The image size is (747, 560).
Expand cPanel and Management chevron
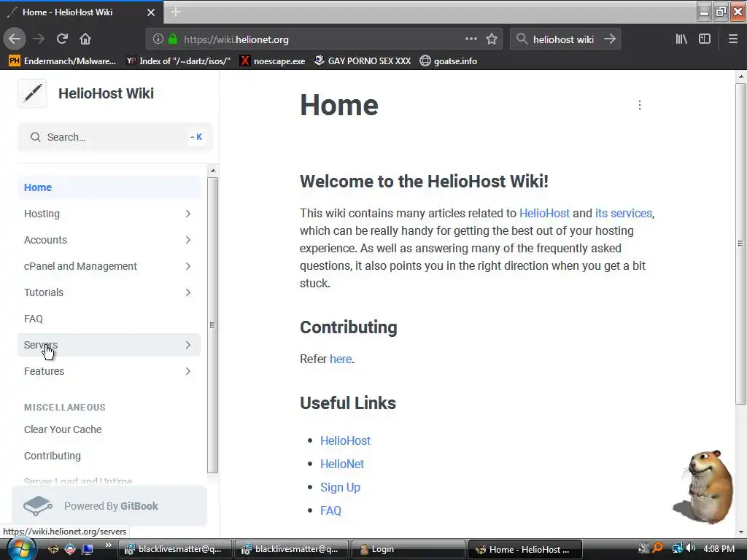pos(188,266)
